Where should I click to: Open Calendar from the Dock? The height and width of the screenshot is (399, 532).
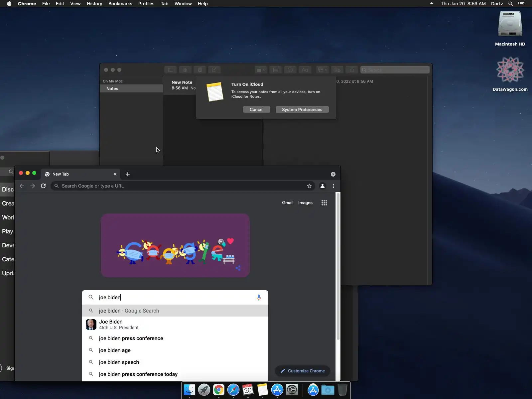click(x=248, y=390)
